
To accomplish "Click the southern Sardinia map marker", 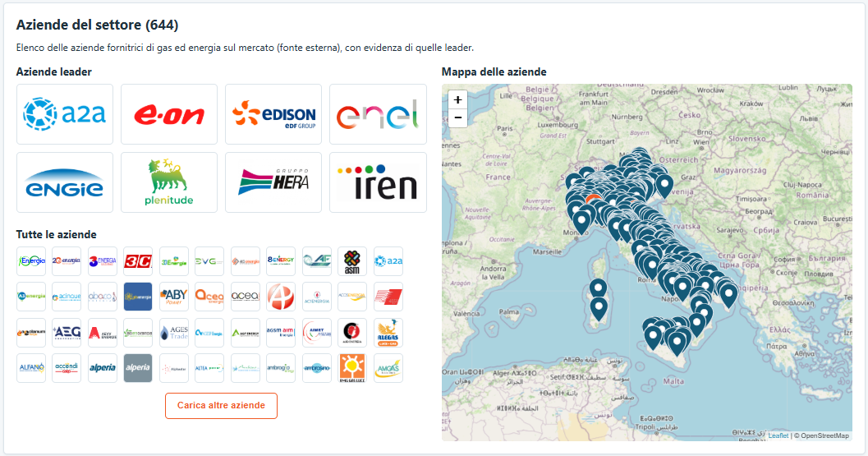I will tap(599, 309).
